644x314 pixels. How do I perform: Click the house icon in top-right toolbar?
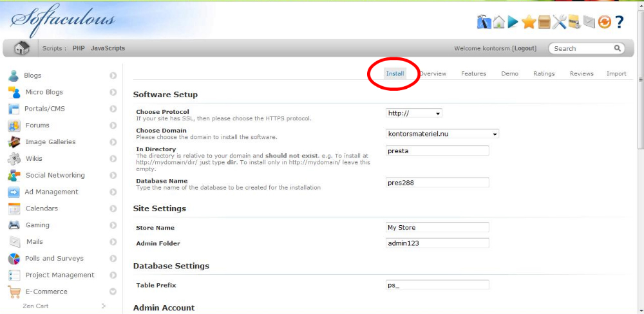coord(499,22)
